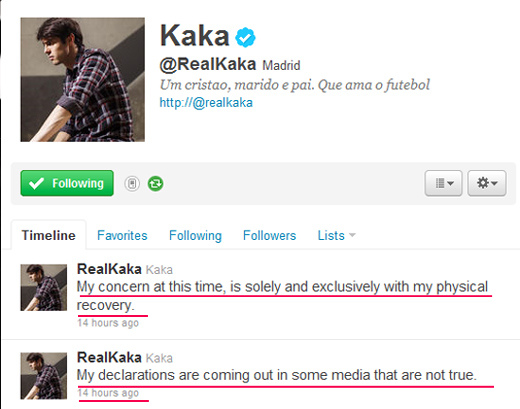Click the large Kaka profile photo
520x409 pixels.
coord(83,80)
